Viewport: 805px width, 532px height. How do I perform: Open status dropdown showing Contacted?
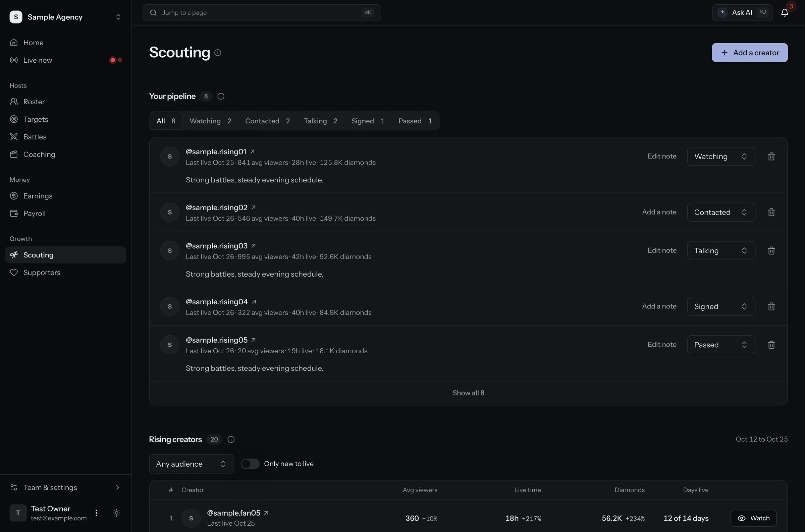point(721,213)
